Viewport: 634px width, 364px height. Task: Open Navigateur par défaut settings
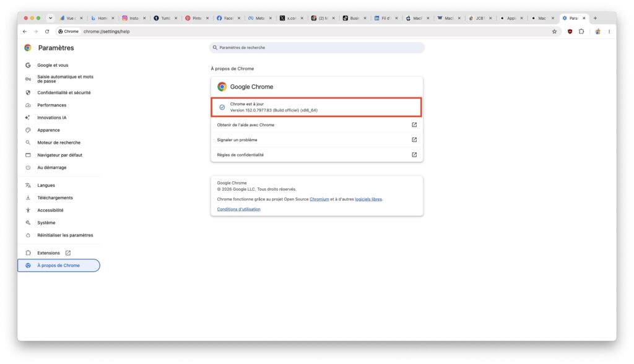pyautogui.click(x=60, y=155)
